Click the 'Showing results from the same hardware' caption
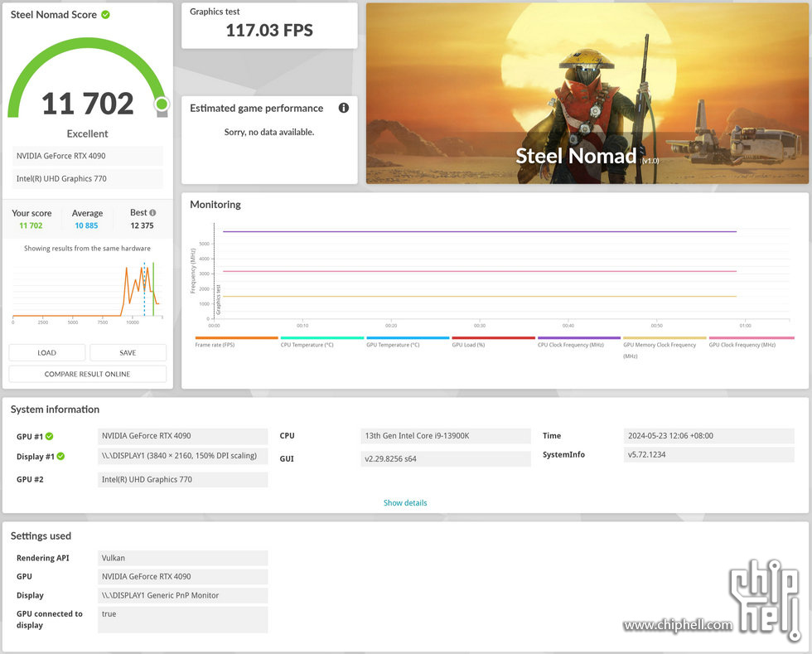The image size is (812, 654). (88, 248)
